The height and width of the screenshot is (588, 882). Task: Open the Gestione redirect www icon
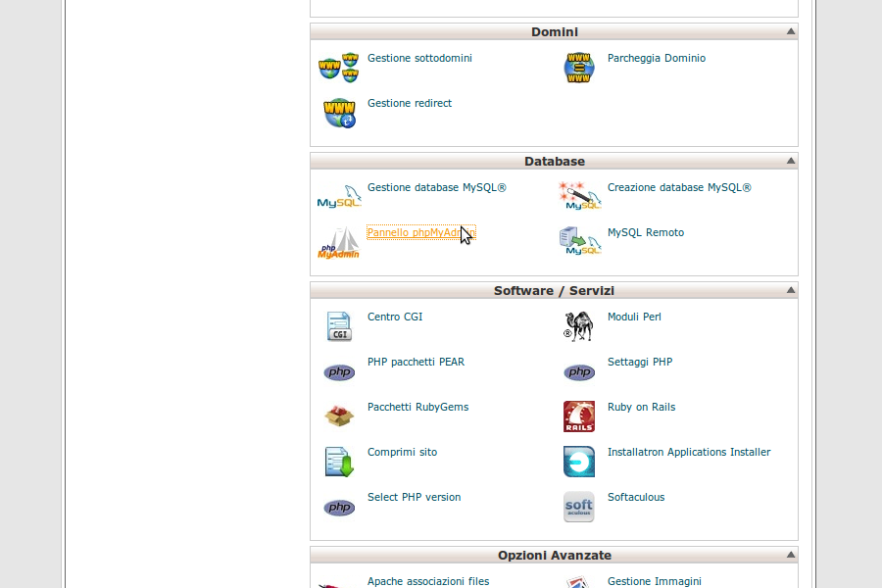[339, 113]
